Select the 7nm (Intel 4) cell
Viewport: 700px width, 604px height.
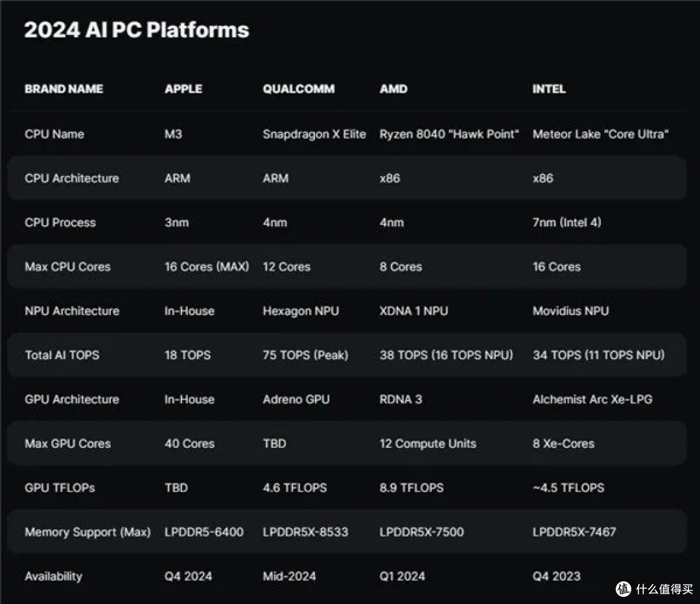566,222
